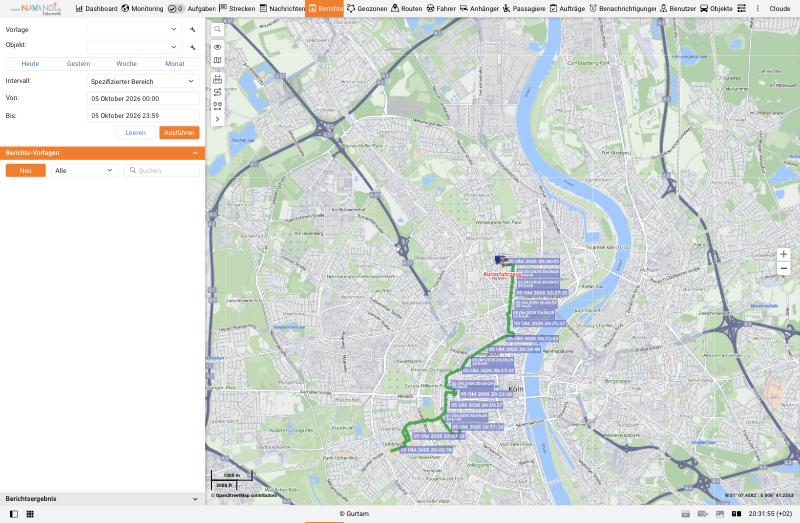
Task: Collapse the Berichts-Vorlagen panel
Action: click(195, 153)
